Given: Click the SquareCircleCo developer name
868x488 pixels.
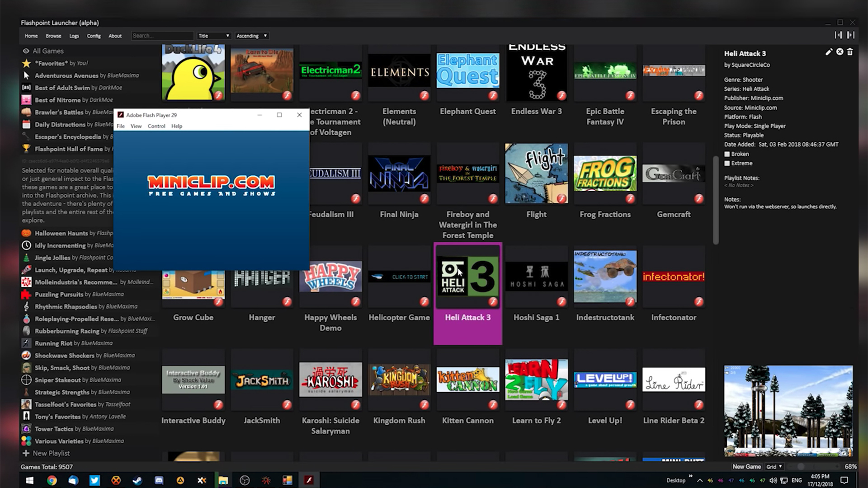Looking at the screenshot, I should point(751,65).
